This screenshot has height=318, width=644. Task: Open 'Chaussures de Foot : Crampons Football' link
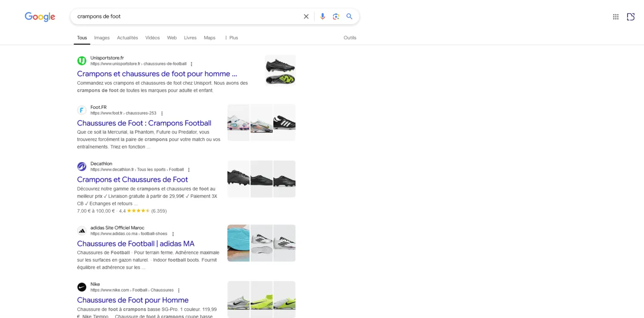[144, 123]
